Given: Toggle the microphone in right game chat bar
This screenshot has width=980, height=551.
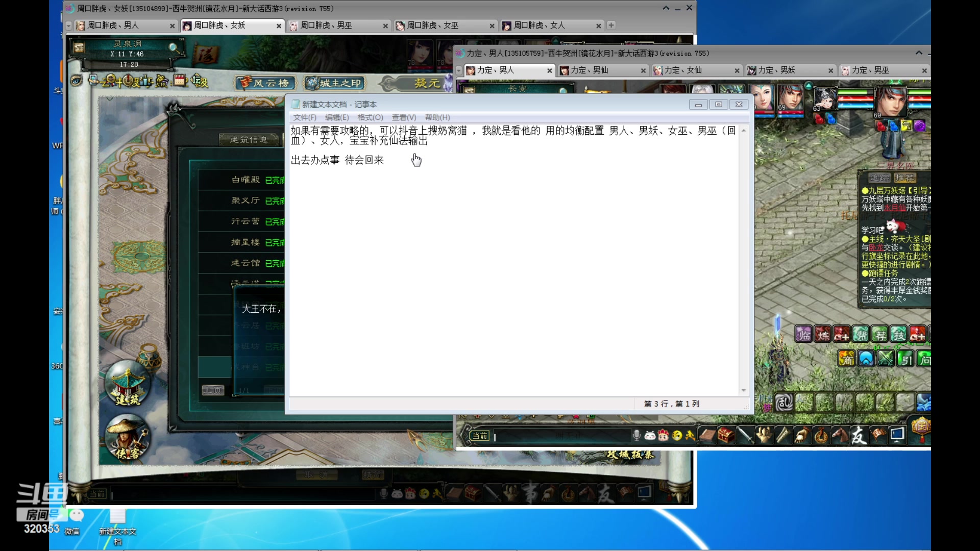Looking at the screenshot, I should 636,435.
